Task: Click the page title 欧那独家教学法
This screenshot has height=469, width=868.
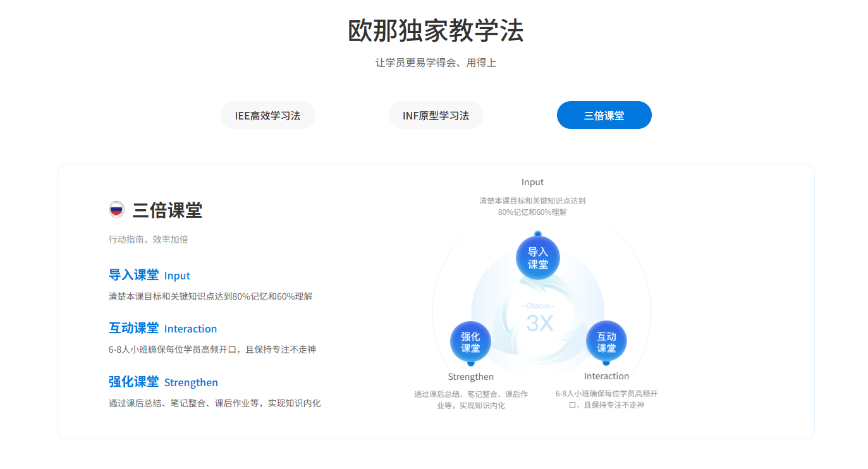Action: coord(436,31)
